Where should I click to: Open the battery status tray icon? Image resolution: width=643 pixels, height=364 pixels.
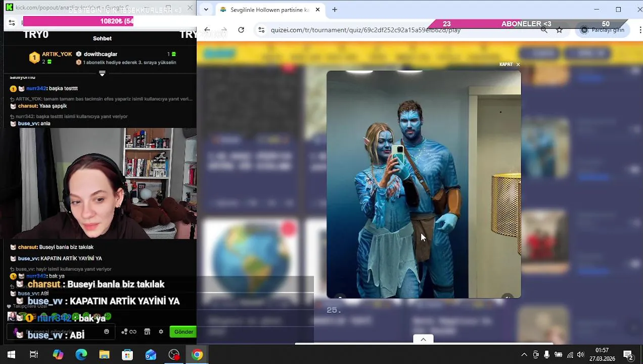point(558,355)
